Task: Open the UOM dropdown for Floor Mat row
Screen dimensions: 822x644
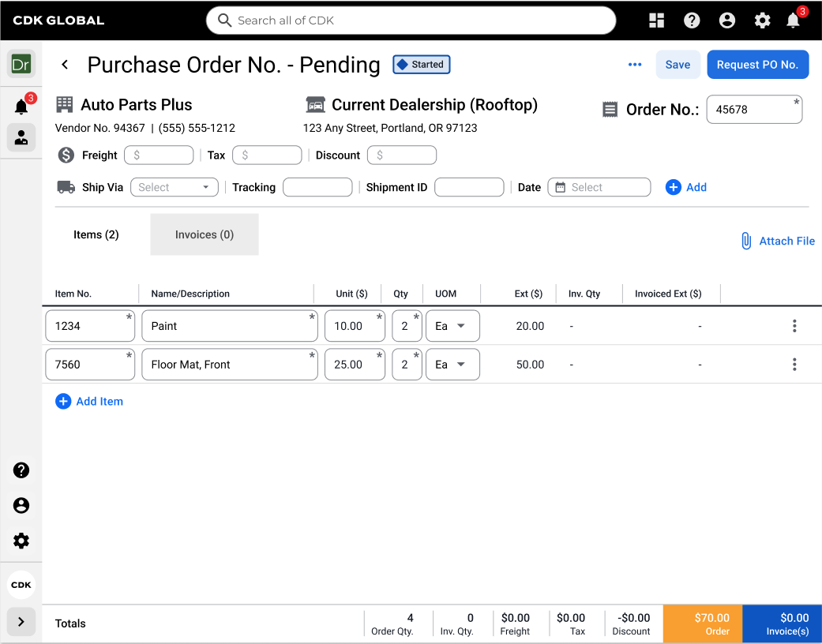Action: (452, 364)
